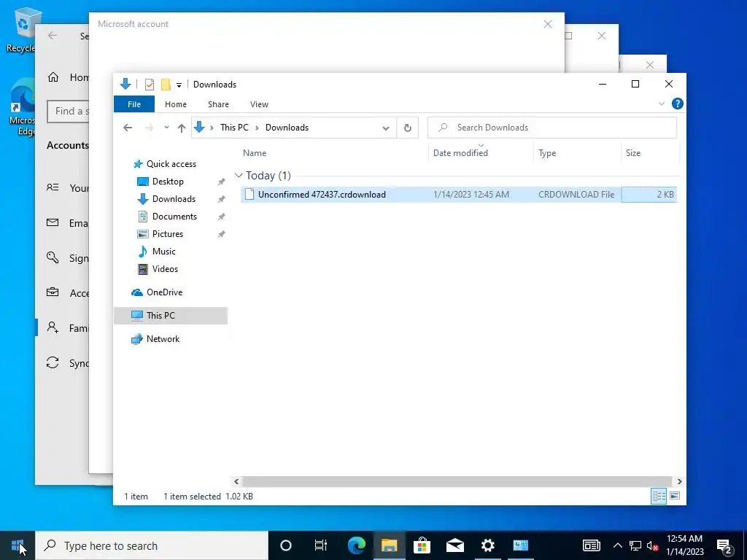Create a new folder via quick access toolbar icon
Screen dimensions: 747x560
[166, 85]
